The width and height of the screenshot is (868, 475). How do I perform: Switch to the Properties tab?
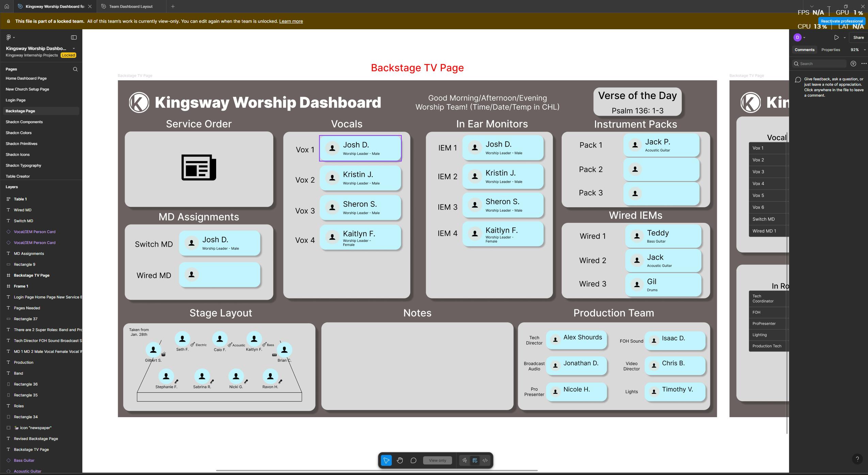831,50
